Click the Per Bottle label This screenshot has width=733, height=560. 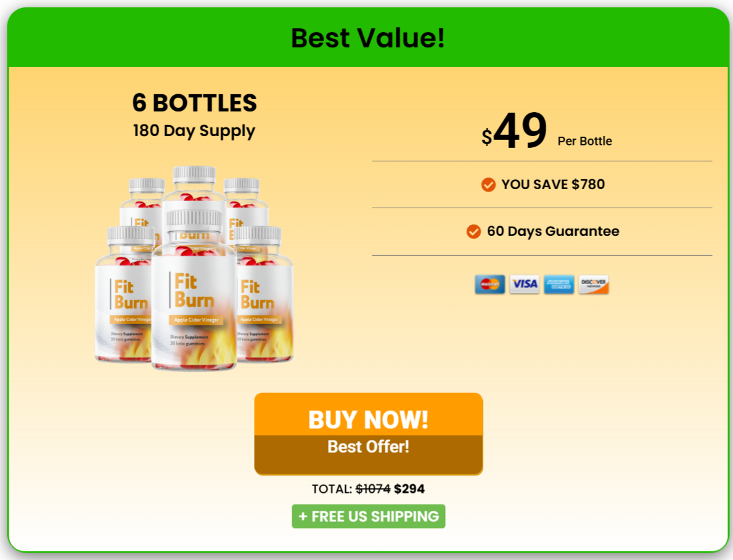584,141
